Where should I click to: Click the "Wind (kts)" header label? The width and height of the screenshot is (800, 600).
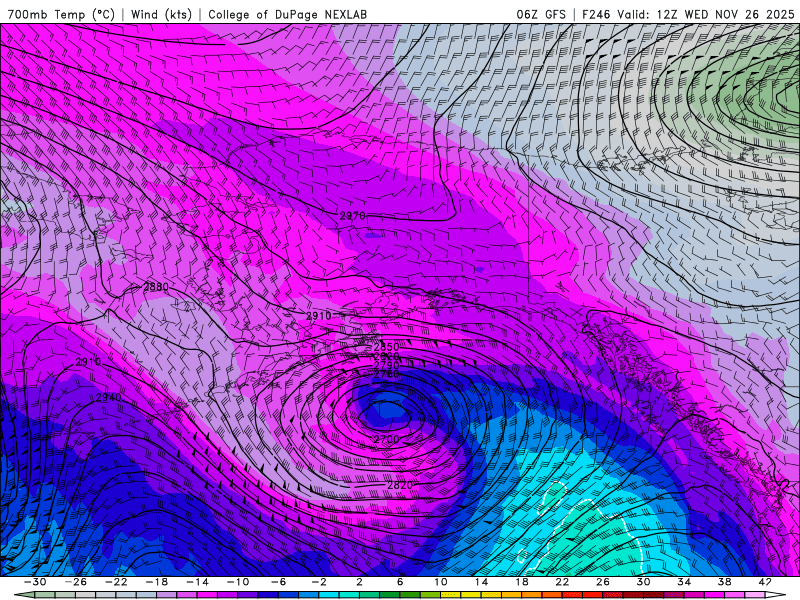click(x=161, y=14)
